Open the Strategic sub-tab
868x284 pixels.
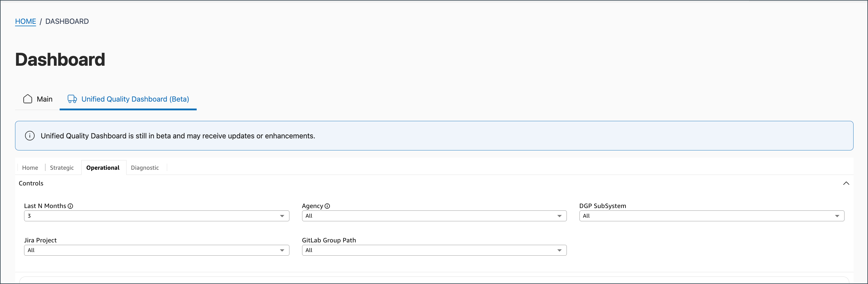tap(62, 168)
